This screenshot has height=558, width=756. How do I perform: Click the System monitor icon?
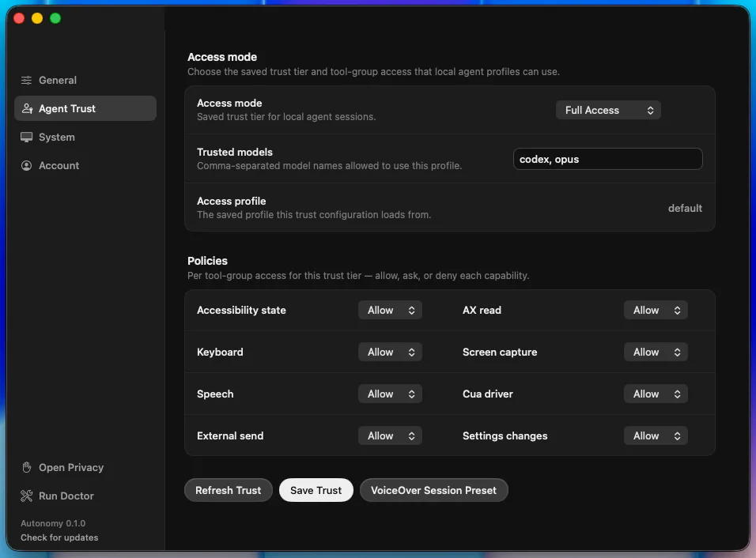(x=27, y=137)
